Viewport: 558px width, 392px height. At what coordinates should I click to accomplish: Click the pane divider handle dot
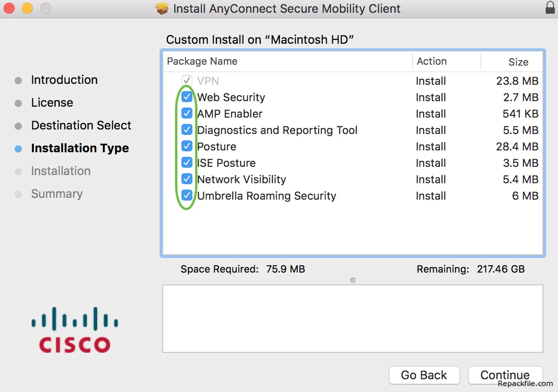pyautogui.click(x=353, y=280)
